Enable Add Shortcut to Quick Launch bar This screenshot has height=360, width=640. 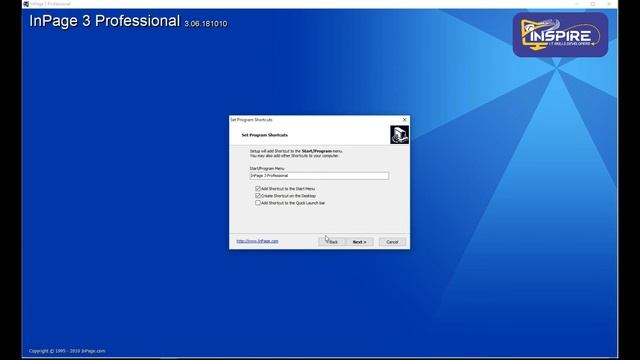tap(258, 203)
